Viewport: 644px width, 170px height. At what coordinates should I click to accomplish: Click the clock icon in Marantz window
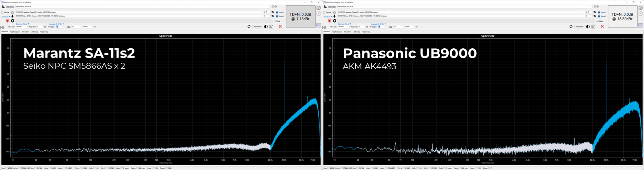(318, 14)
